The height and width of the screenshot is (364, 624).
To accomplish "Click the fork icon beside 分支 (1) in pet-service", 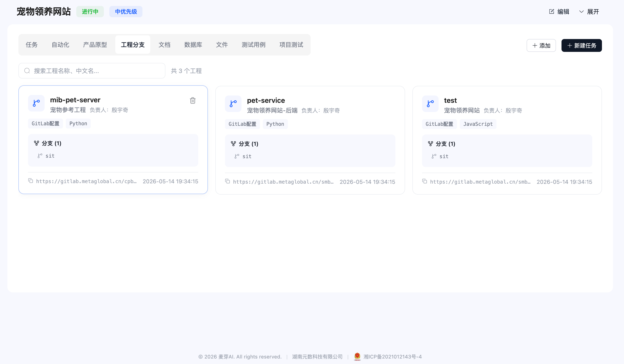I will tap(233, 144).
